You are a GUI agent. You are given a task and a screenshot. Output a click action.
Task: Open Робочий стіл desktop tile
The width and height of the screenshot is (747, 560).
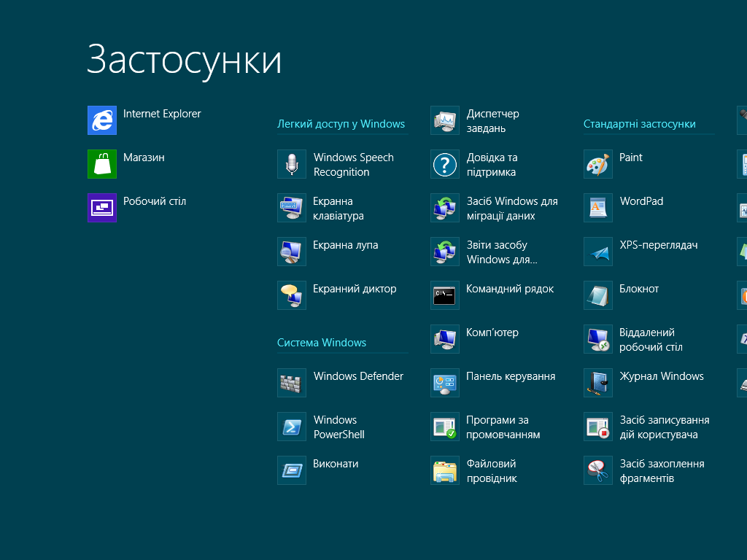pos(102,208)
